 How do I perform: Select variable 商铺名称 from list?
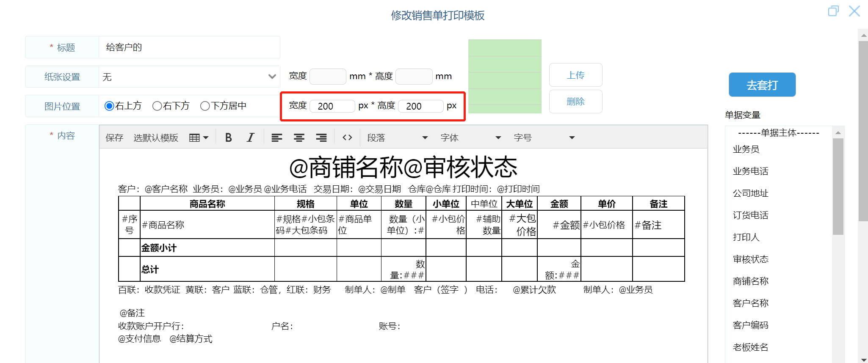750,281
